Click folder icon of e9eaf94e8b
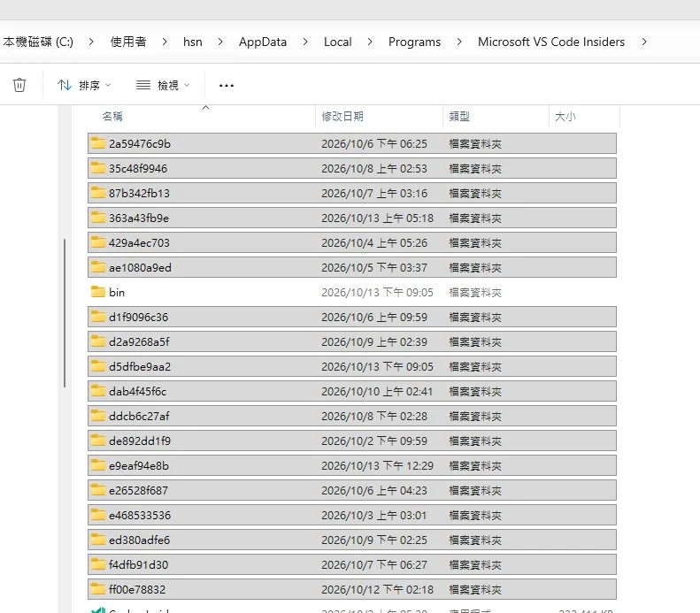Screen dimensions: 700x613 coord(97,465)
